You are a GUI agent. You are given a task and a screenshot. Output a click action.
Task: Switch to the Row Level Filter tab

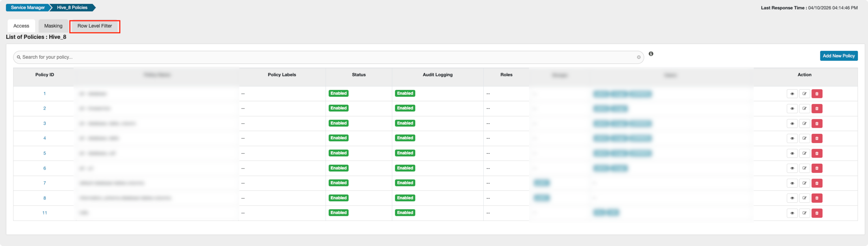(x=95, y=26)
